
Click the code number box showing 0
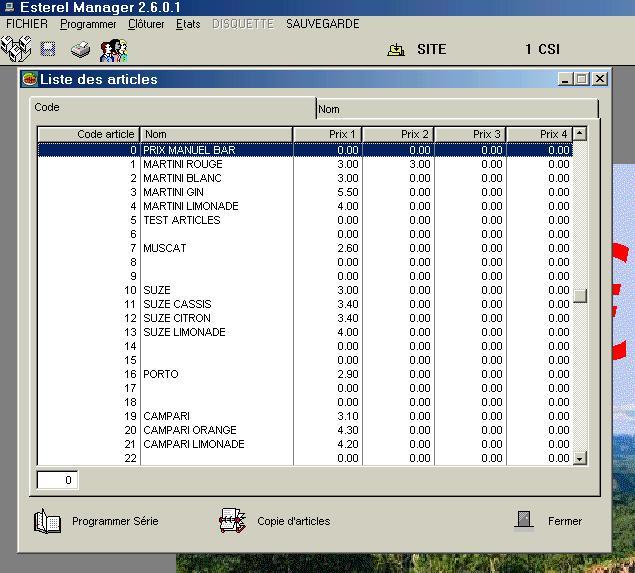coord(57,480)
